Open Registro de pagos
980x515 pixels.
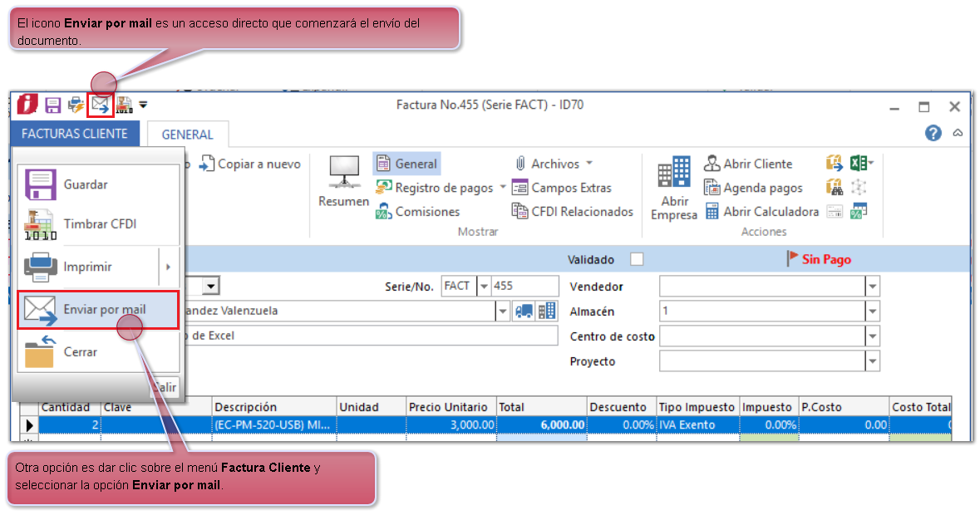click(x=435, y=188)
